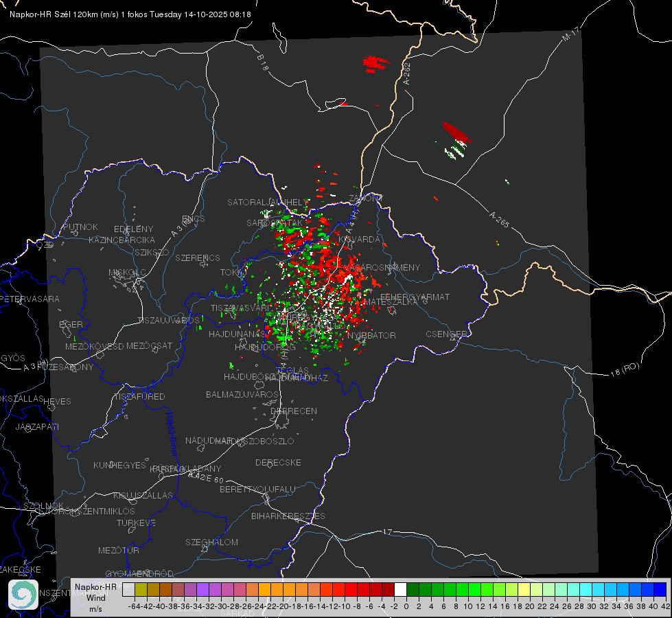Image resolution: width=672 pixels, height=618 pixels.
Task: Click the PÉTERVÁSÁRA city label
Action: click(x=30, y=299)
